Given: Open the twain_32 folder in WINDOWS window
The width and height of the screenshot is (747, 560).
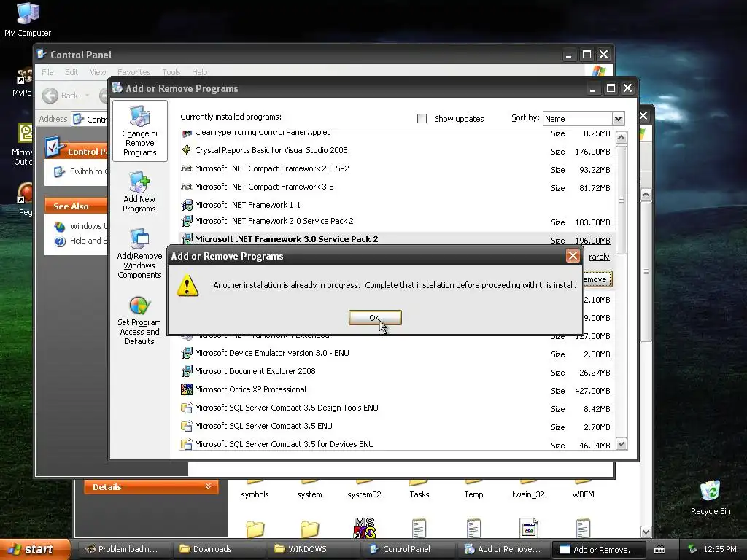Looking at the screenshot, I should (528, 489).
